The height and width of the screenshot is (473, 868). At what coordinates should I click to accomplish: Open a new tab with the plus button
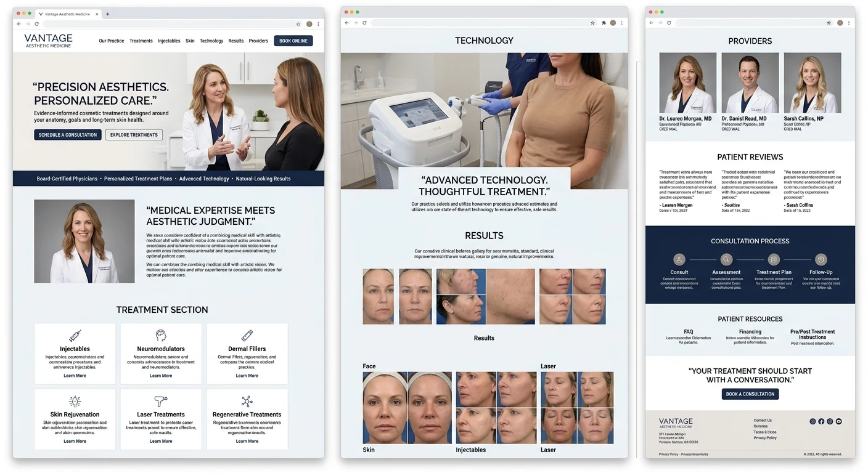[107, 14]
